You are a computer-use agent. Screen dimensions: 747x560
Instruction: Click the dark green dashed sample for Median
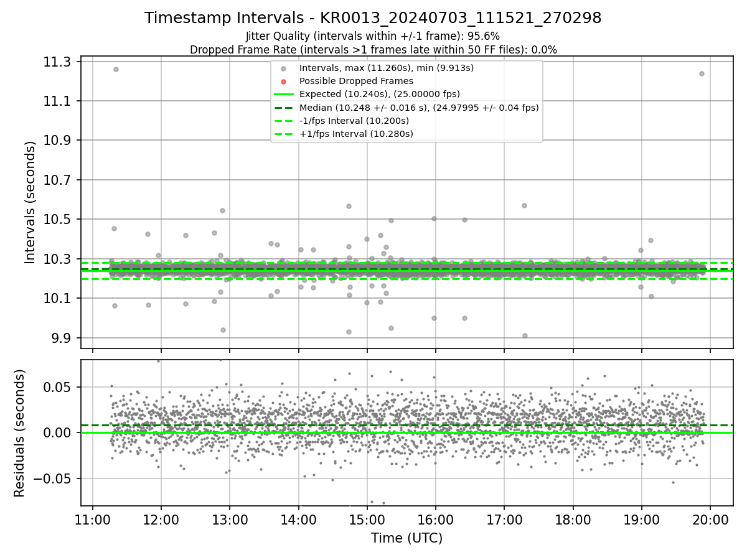pyautogui.click(x=283, y=107)
